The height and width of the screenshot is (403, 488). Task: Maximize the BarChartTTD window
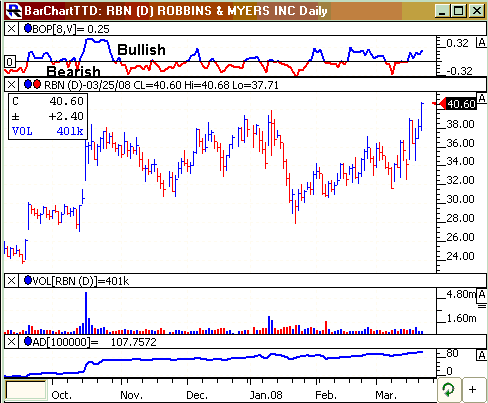(x=459, y=11)
